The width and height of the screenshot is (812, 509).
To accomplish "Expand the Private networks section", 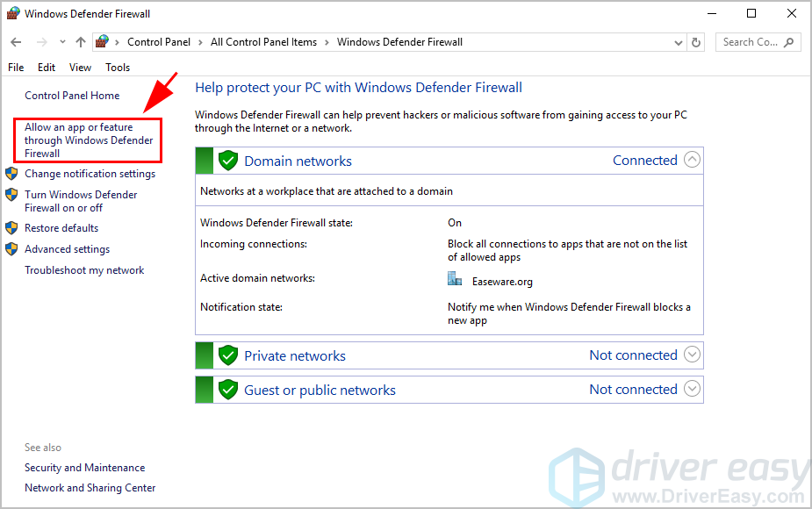I will [692, 355].
